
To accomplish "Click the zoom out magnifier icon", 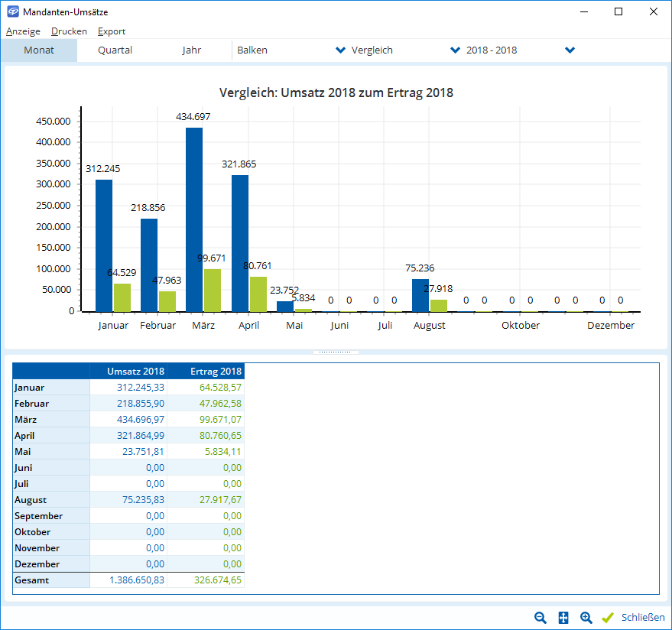I will pyautogui.click(x=541, y=618).
